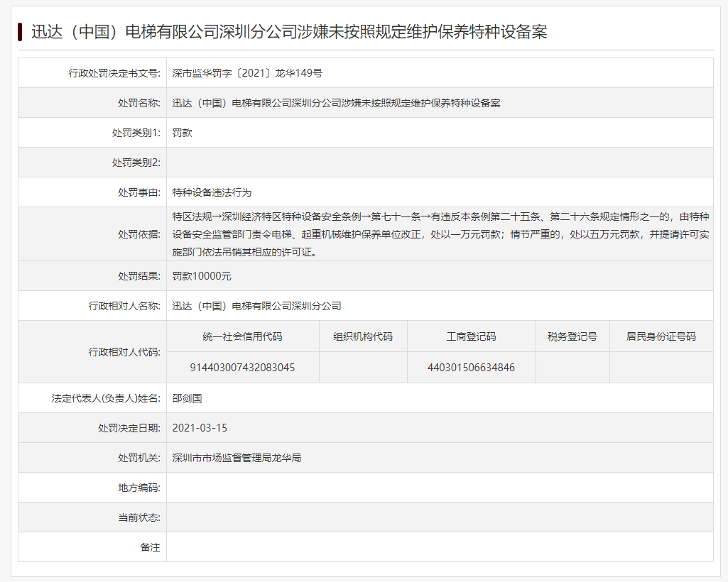Click the page title 迅达（中国）电梯有限公司深圳分公司涉嫌未按照规定维护保养特种设备案
This screenshot has height=582, width=728.
coord(289,31)
